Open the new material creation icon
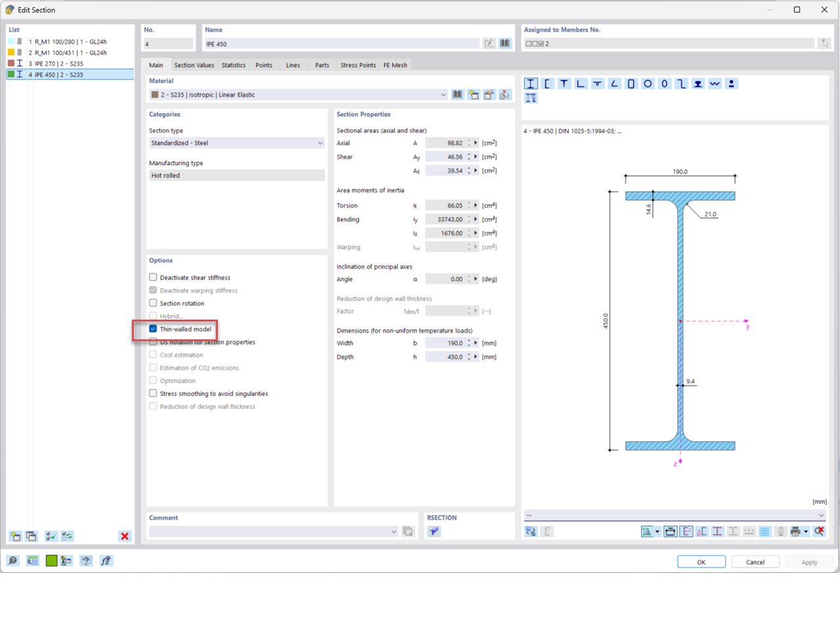 coord(473,94)
